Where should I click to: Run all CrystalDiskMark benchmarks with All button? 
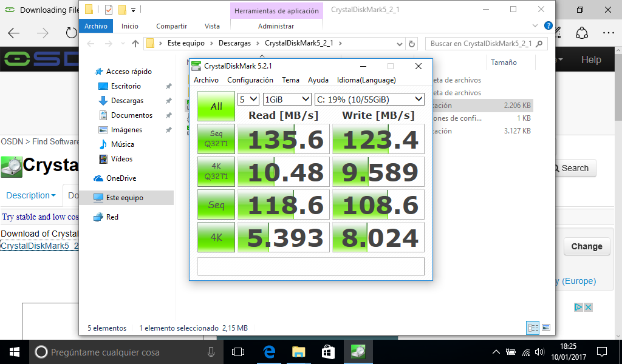[x=216, y=106]
